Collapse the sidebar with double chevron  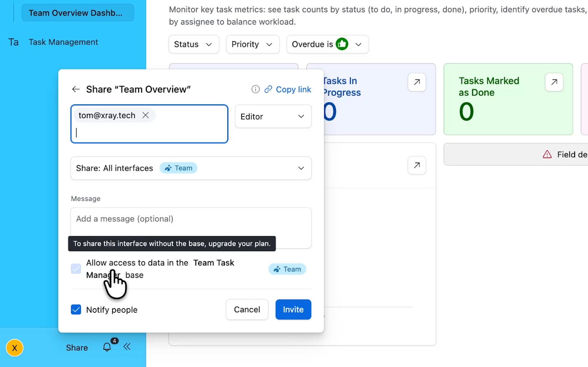(x=127, y=347)
